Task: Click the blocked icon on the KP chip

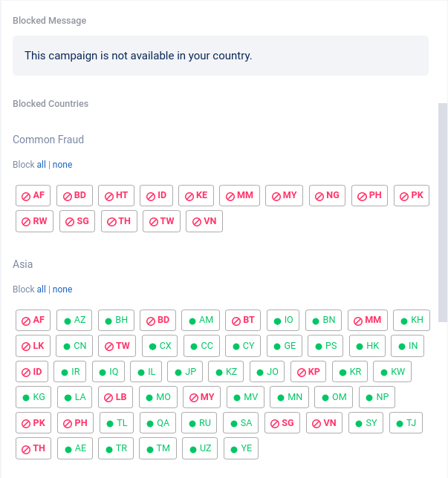Action: 301,372
